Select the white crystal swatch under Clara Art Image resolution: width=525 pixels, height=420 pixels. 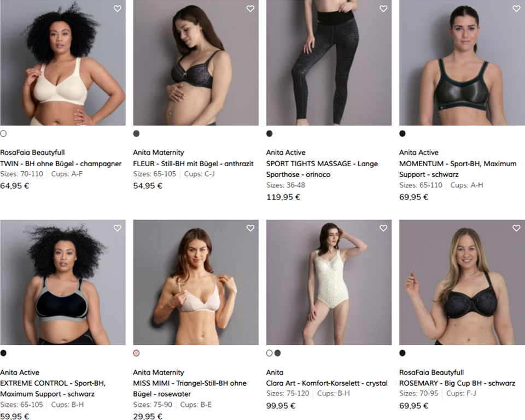pos(269,353)
